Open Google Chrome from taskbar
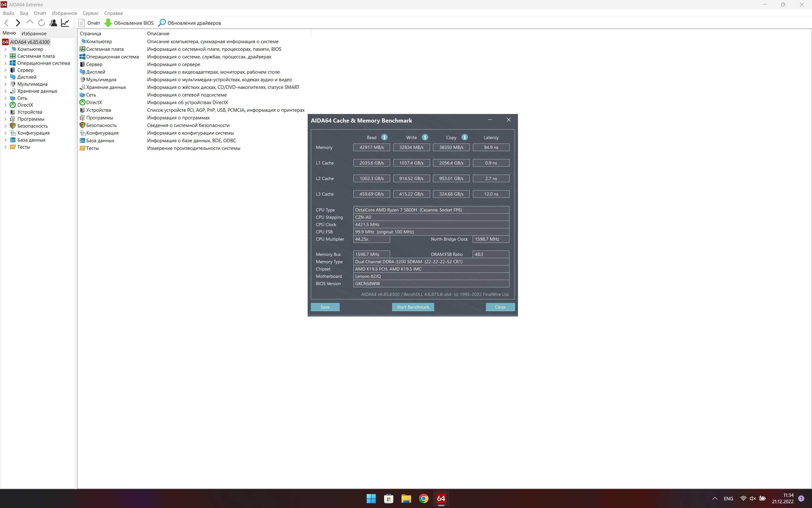Screen dimensions: 812x508 (423, 498)
